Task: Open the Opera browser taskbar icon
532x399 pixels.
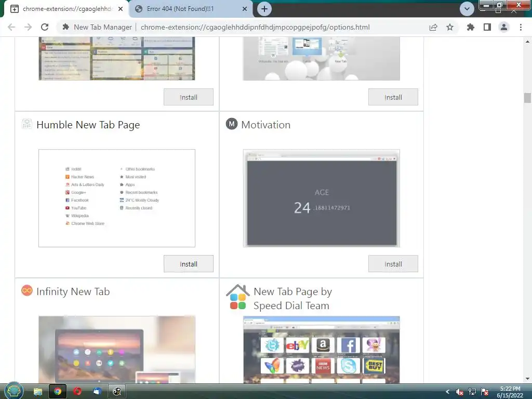Action: (x=77, y=392)
